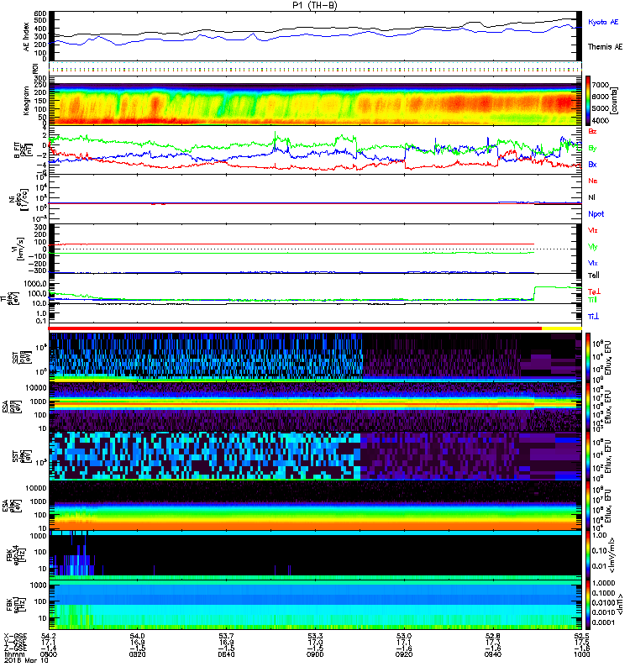Click the X-GSE value 53.7
This screenshot has width=630, height=672.
(x=226, y=636)
